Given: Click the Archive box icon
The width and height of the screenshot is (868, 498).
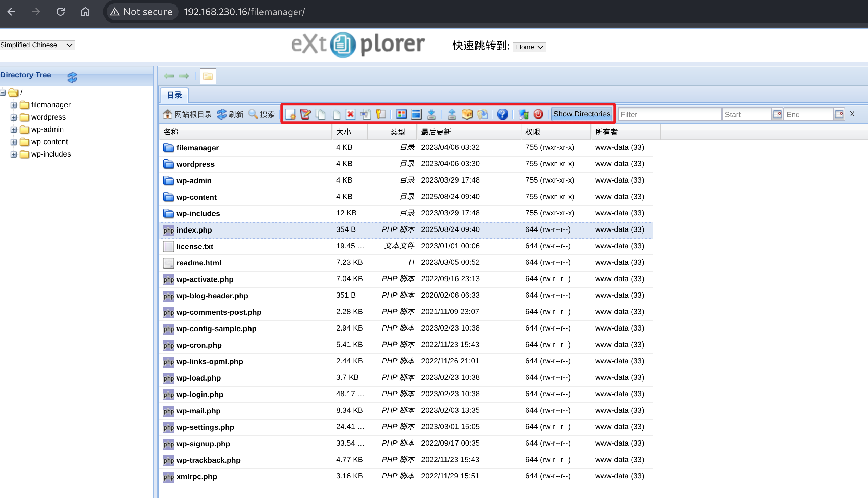Looking at the screenshot, I should pos(467,114).
